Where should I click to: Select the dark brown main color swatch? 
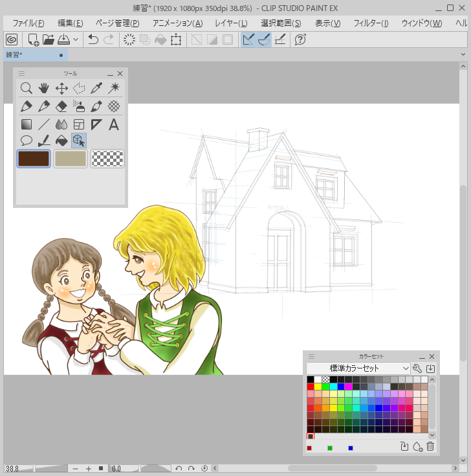click(x=34, y=159)
